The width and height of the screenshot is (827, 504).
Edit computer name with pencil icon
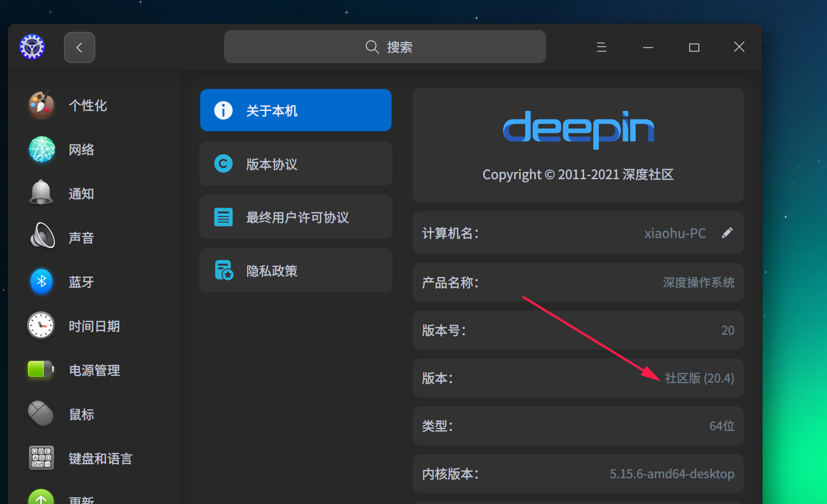click(x=727, y=233)
